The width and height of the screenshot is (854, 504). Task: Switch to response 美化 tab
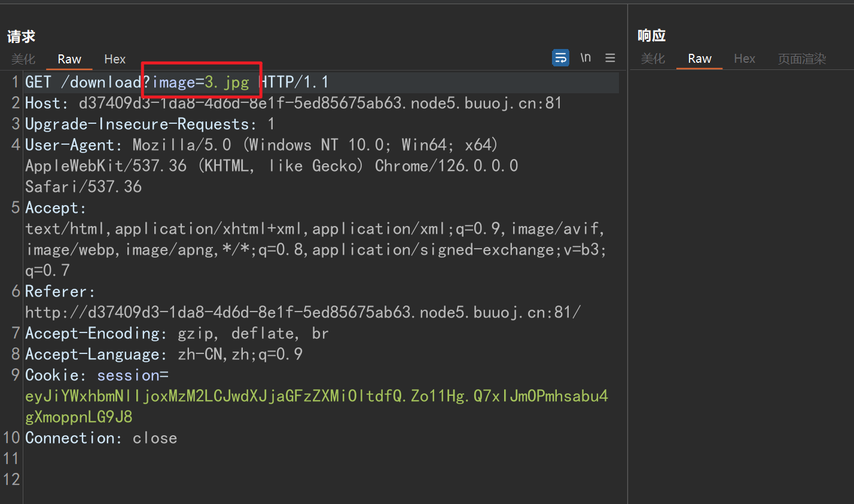pyautogui.click(x=653, y=59)
